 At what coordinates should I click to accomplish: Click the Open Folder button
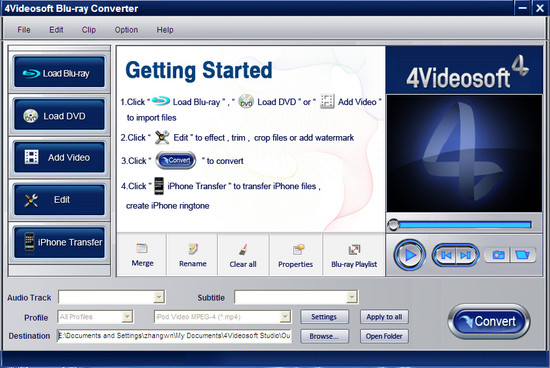point(384,336)
